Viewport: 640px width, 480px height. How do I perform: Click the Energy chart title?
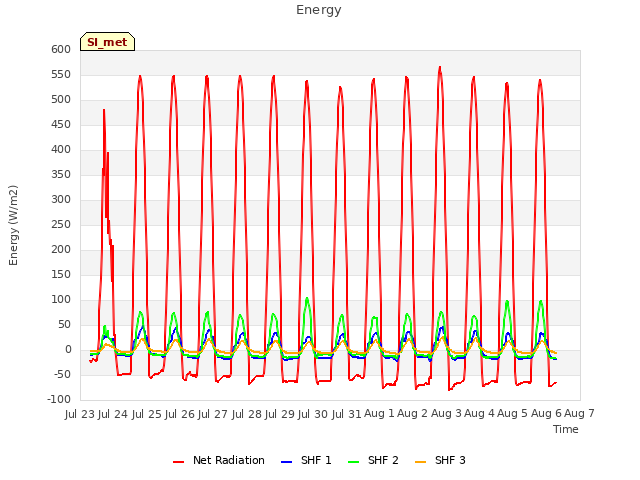click(x=319, y=10)
